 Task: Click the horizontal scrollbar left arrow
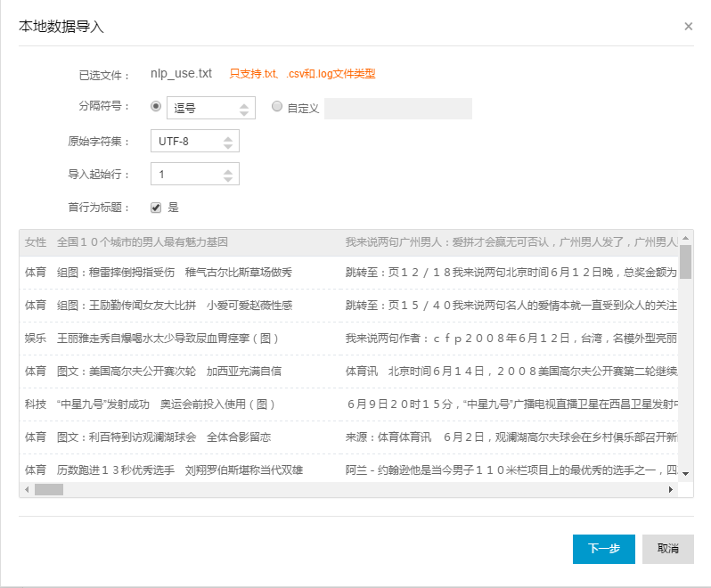pyautogui.click(x=26, y=489)
